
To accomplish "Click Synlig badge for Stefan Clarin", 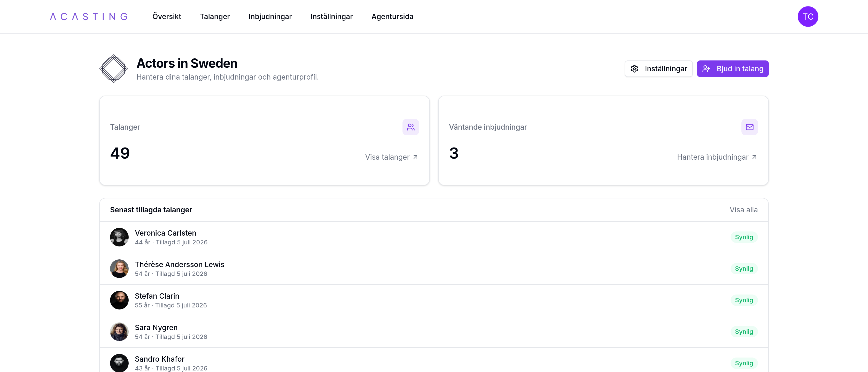I will pyautogui.click(x=744, y=300).
